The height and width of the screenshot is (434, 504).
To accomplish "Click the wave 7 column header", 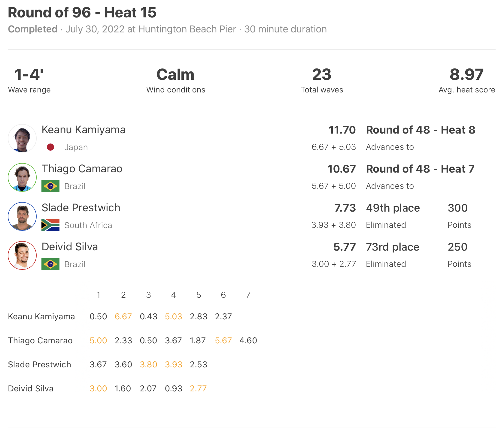I will pyautogui.click(x=248, y=295).
